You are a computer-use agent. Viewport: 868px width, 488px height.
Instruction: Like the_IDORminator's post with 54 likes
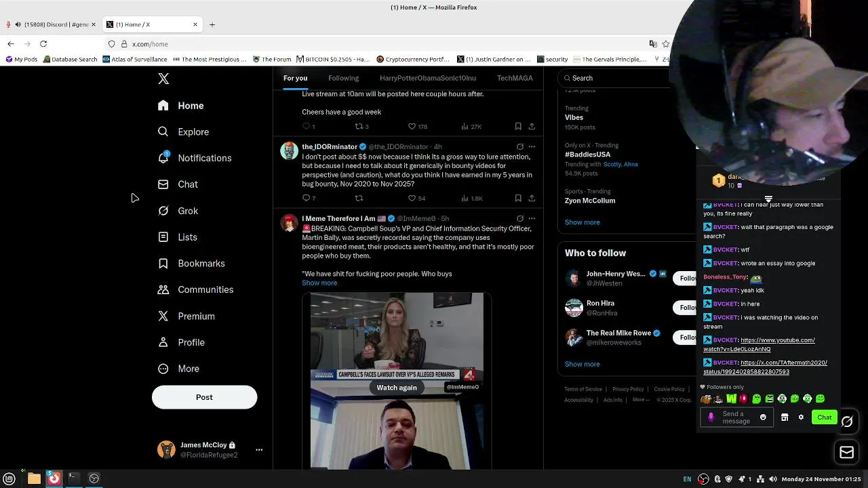(412, 198)
